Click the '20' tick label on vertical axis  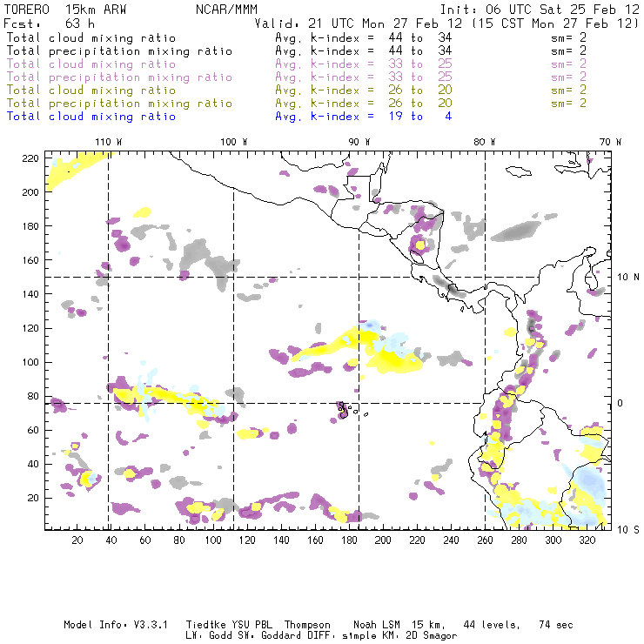(x=33, y=498)
